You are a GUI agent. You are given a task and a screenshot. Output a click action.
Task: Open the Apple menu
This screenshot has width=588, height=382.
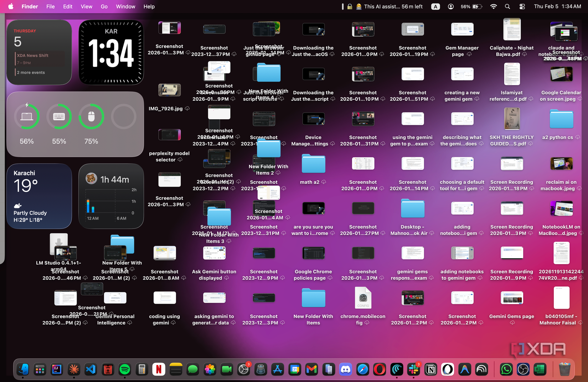pyautogui.click(x=11, y=6)
